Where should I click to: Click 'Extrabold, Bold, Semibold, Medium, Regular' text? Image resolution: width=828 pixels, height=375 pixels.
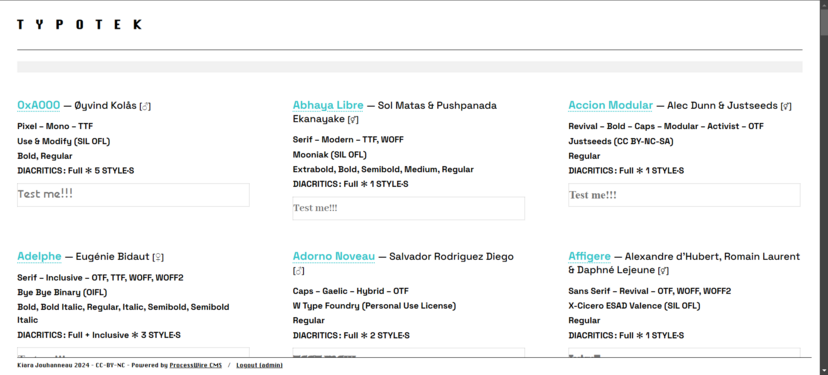click(383, 170)
